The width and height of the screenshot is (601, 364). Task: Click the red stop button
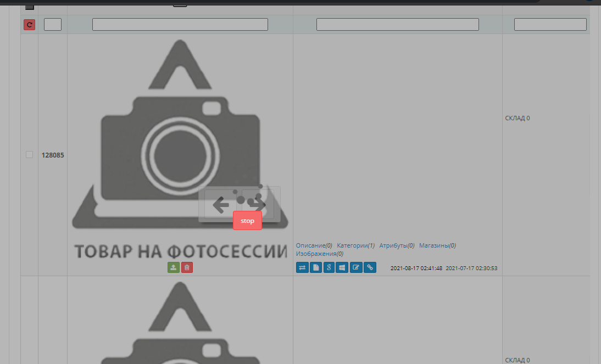point(248,221)
